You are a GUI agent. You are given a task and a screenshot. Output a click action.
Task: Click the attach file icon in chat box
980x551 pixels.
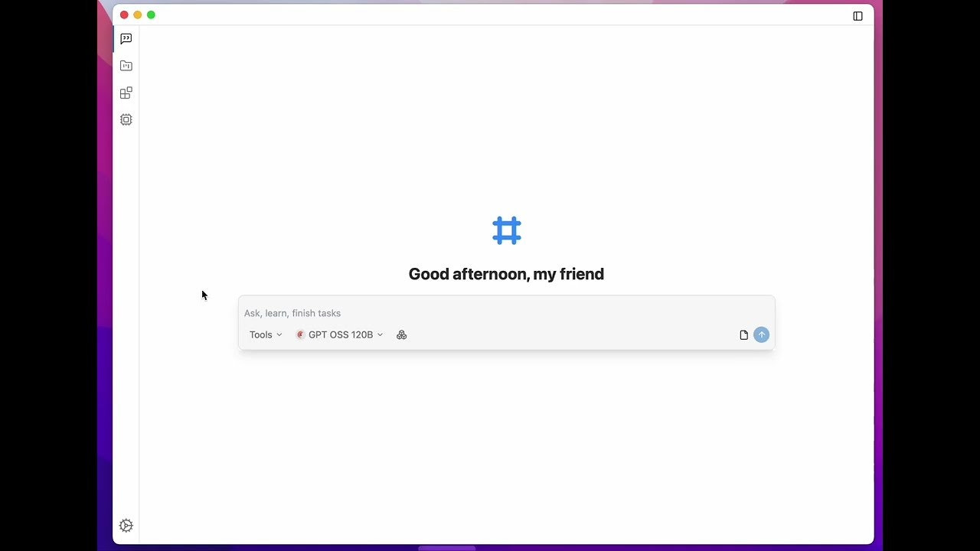[x=743, y=334]
